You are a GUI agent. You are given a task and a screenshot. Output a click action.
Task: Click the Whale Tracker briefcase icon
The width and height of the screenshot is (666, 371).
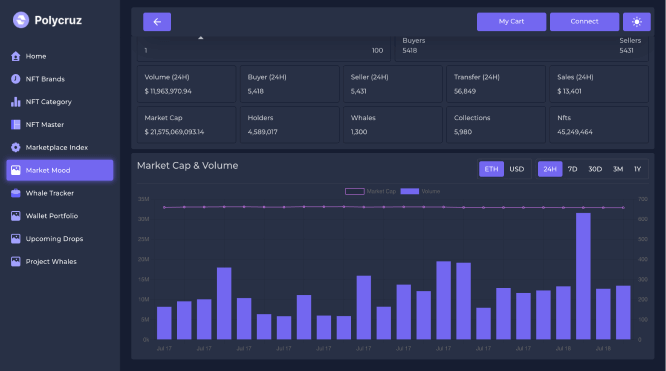click(x=16, y=193)
